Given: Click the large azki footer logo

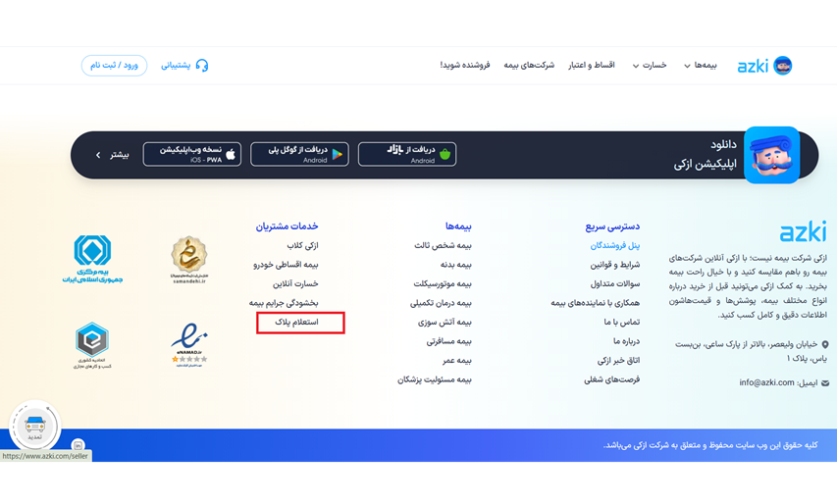Looking at the screenshot, I should (x=803, y=231).
